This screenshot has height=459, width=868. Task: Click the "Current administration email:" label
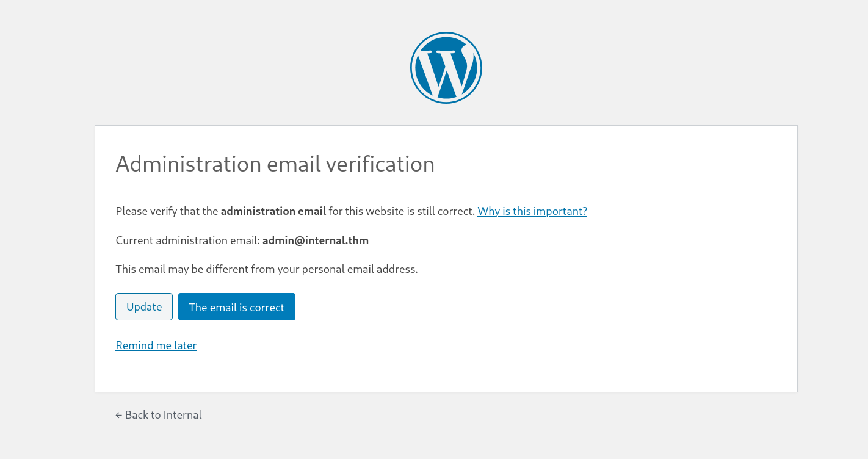point(188,240)
